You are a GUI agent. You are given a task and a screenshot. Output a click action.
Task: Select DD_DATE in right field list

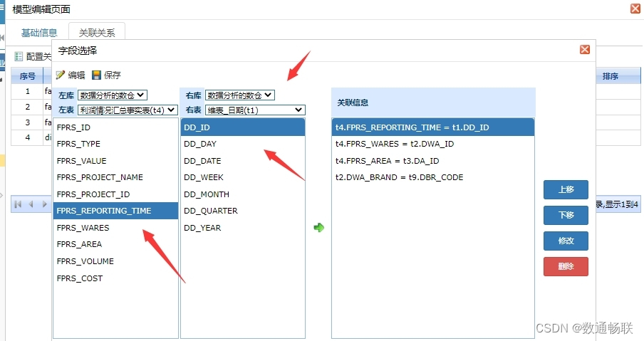243,161
